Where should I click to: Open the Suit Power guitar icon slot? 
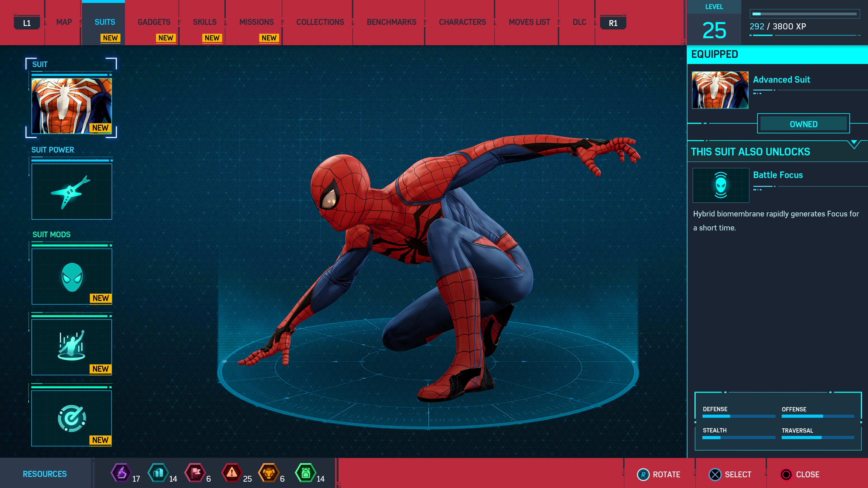tap(71, 191)
